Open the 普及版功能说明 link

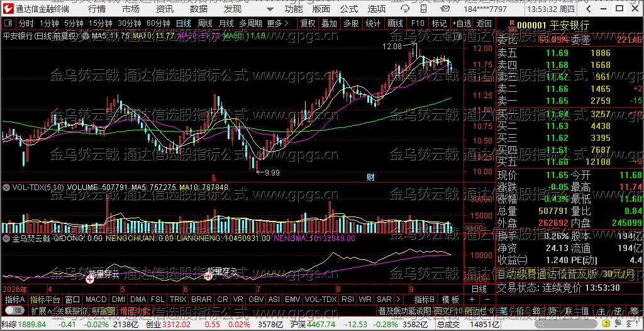point(404,310)
